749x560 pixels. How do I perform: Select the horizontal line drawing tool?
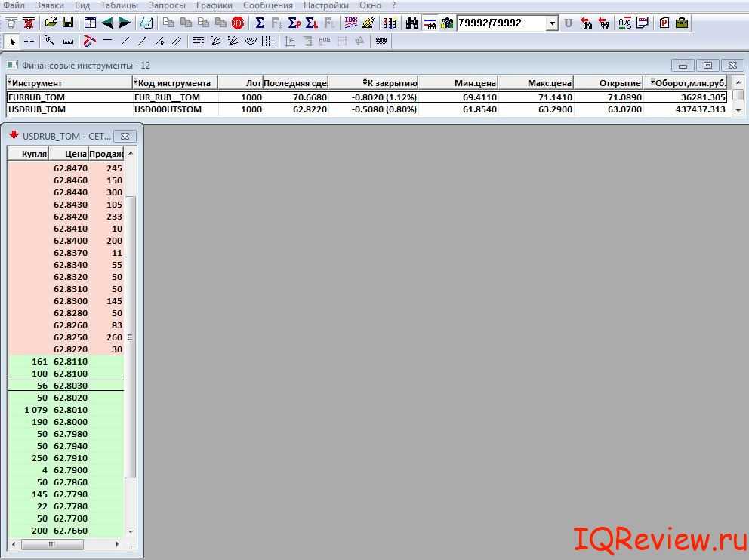pos(107,41)
